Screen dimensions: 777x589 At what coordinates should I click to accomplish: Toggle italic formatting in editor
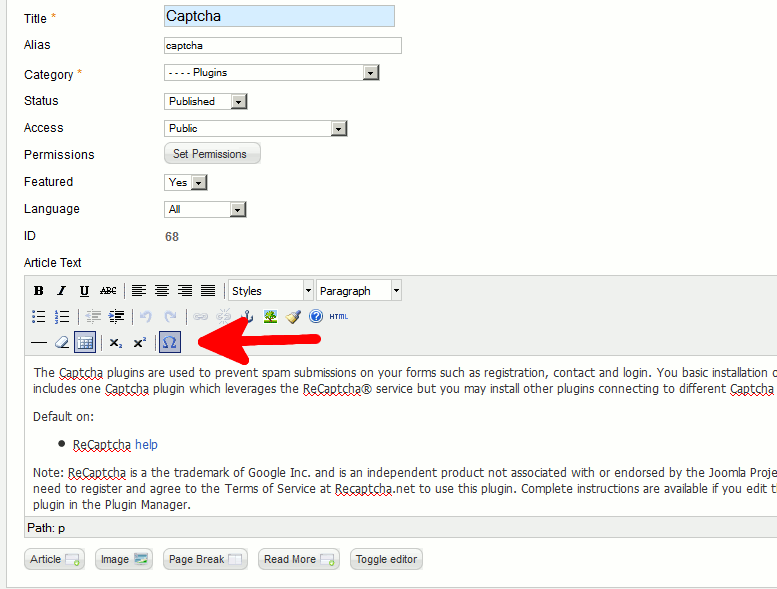click(x=61, y=291)
